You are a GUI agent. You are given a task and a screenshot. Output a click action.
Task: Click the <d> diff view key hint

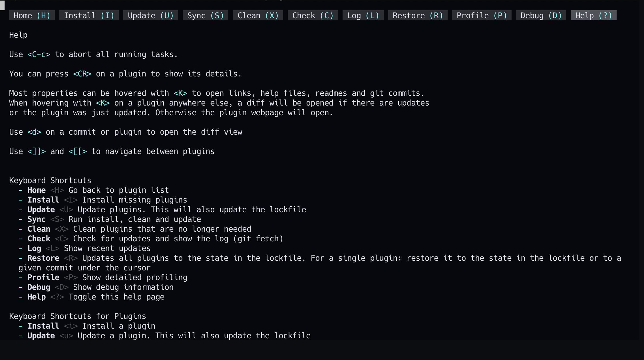(34, 132)
